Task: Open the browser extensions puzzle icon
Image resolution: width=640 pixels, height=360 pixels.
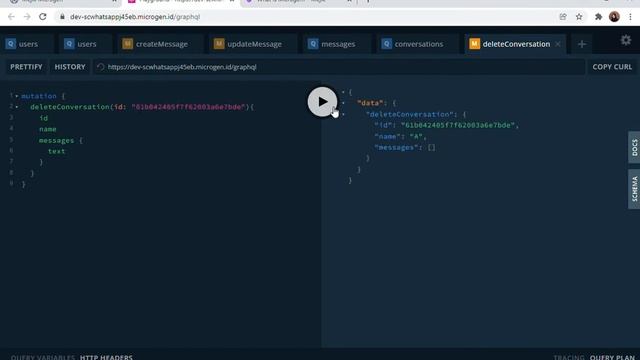Action: [x=598, y=17]
